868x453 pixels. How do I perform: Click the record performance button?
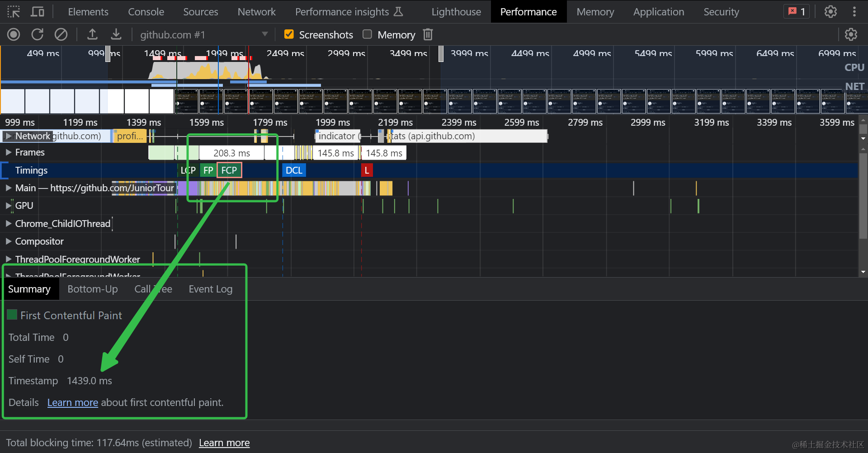point(14,34)
